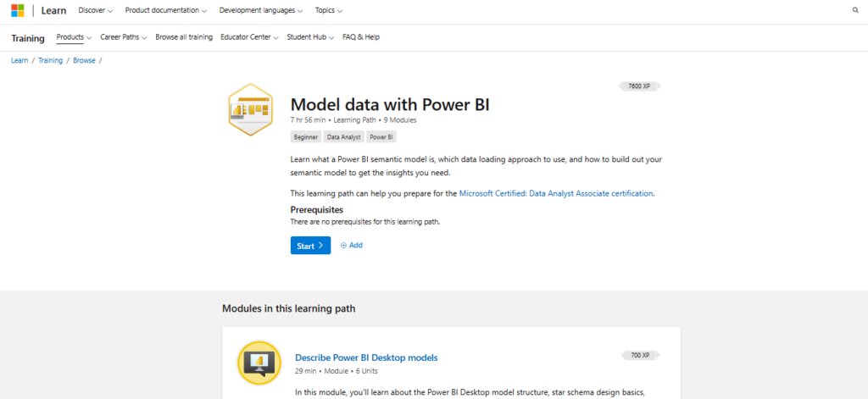Expand the Topics dropdown

coord(329,10)
